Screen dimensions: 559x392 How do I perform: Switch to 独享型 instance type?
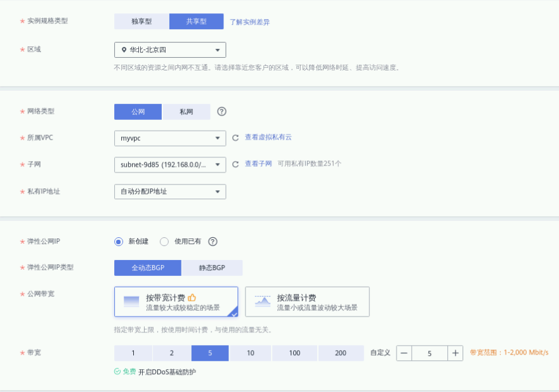click(x=141, y=22)
